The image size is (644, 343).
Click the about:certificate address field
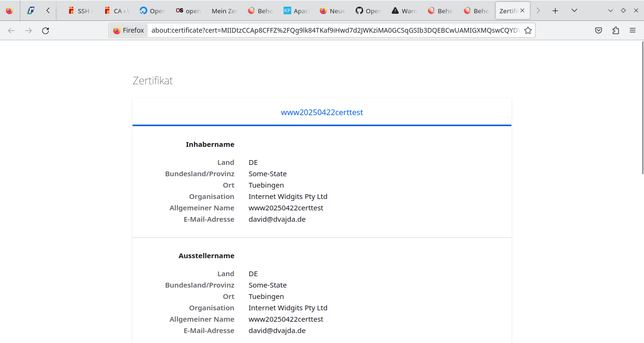coord(331,31)
